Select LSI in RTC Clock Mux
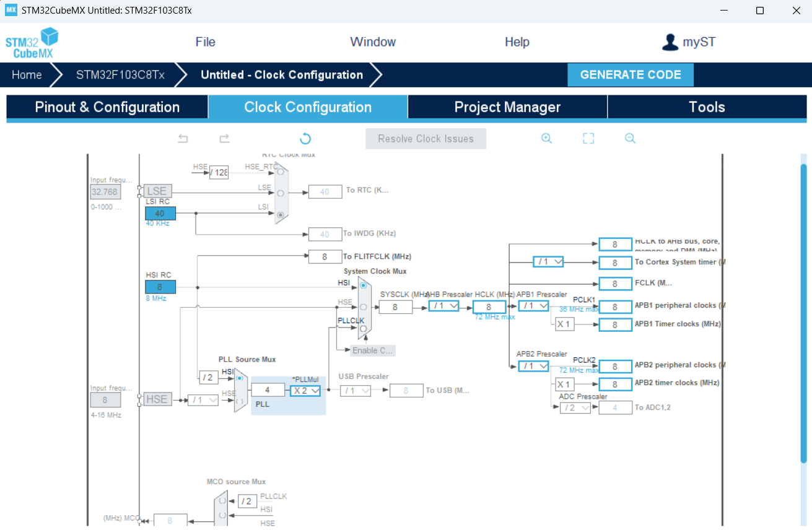The width and height of the screenshot is (812, 530). [x=281, y=214]
